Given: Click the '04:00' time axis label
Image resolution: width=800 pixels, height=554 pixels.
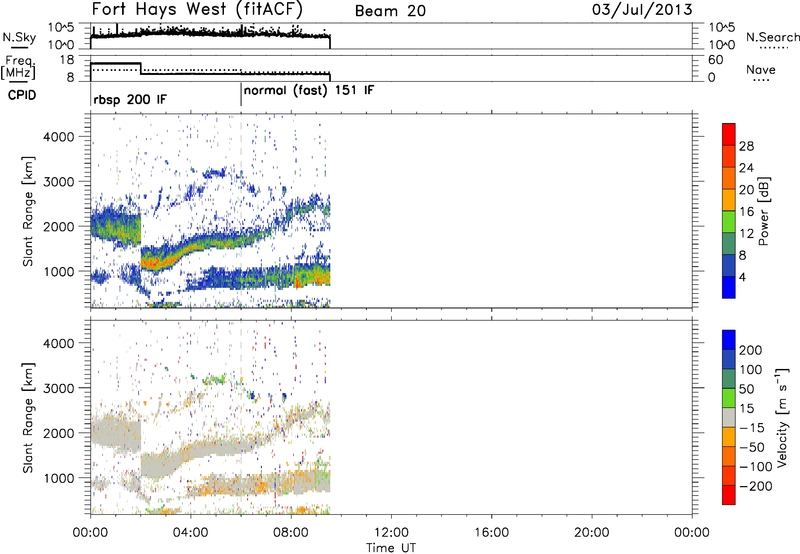Looking at the screenshot, I should (x=190, y=533).
